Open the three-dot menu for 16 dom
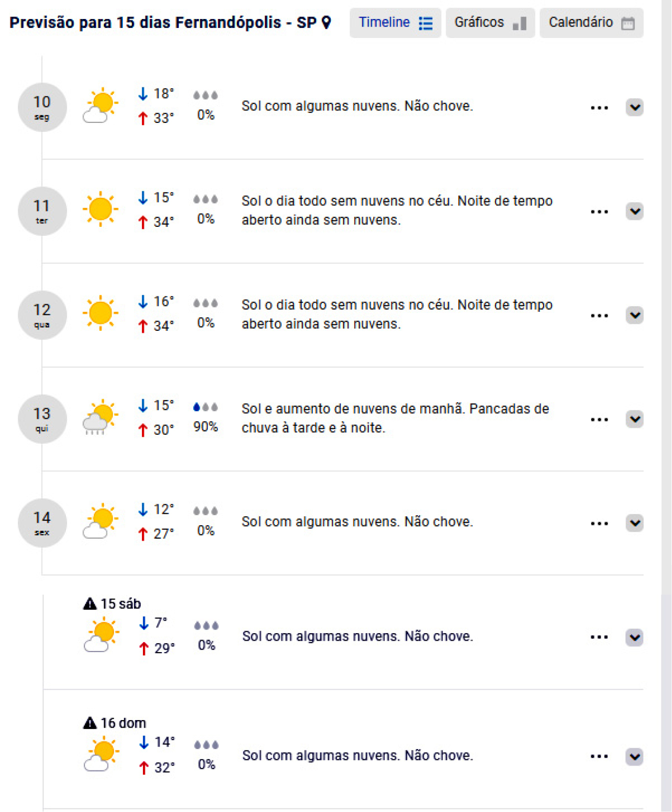The height and width of the screenshot is (812, 672). click(x=599, y=757)
